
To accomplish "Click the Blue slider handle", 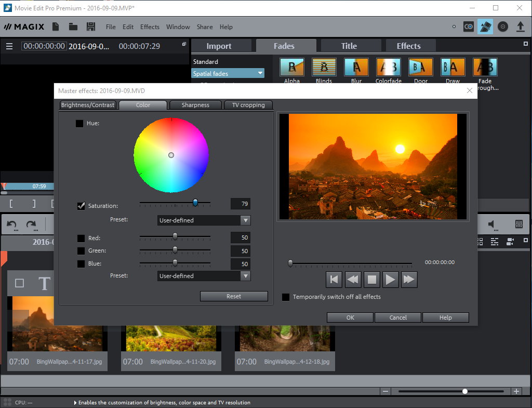I will 175,262.
